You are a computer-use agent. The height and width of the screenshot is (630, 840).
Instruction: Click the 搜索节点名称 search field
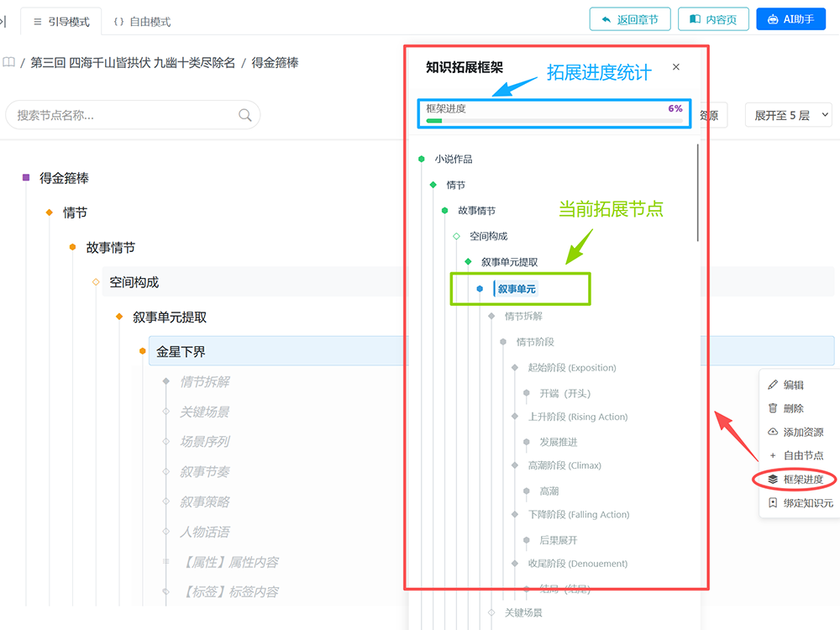point(133,115)
